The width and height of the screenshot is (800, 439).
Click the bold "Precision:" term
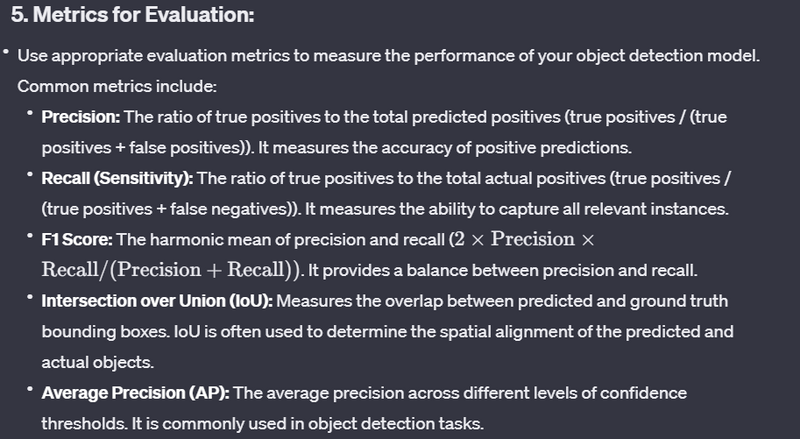click(x=78, y=117)
